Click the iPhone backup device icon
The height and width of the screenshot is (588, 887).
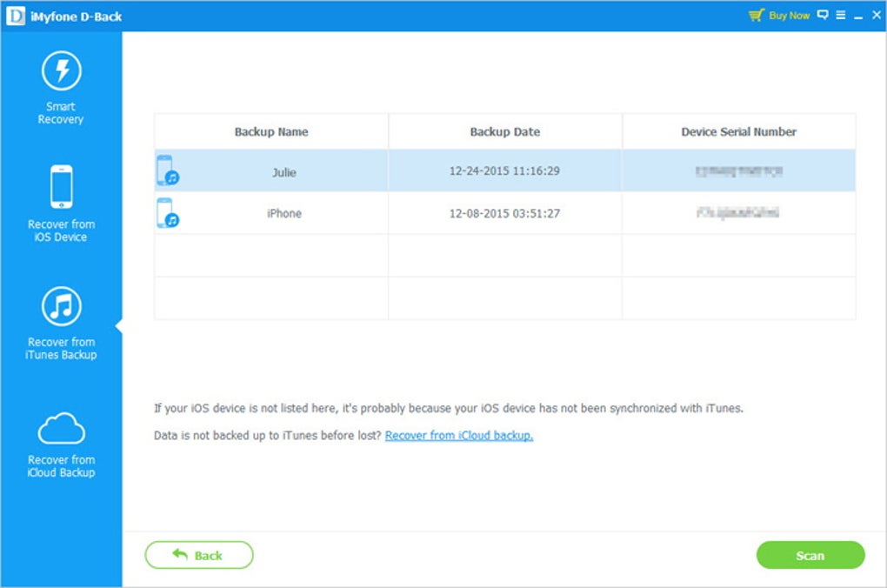168,213
